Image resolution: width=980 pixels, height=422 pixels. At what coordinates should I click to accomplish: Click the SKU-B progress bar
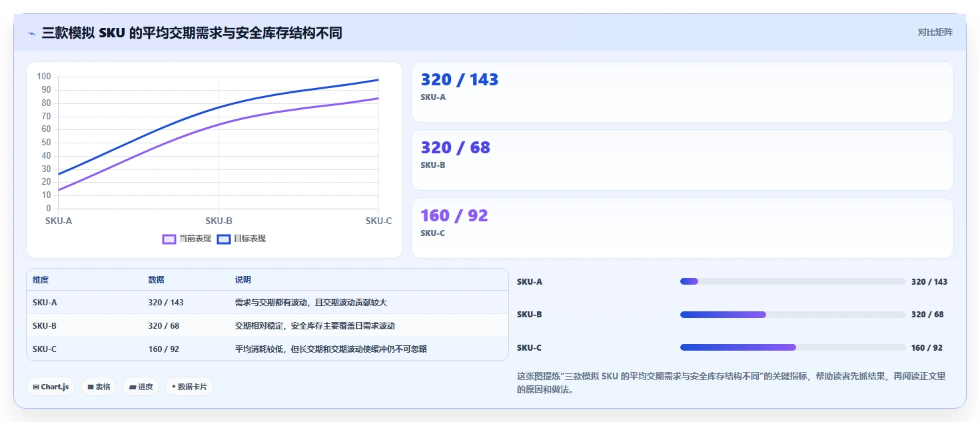click(x=793, y=314)
